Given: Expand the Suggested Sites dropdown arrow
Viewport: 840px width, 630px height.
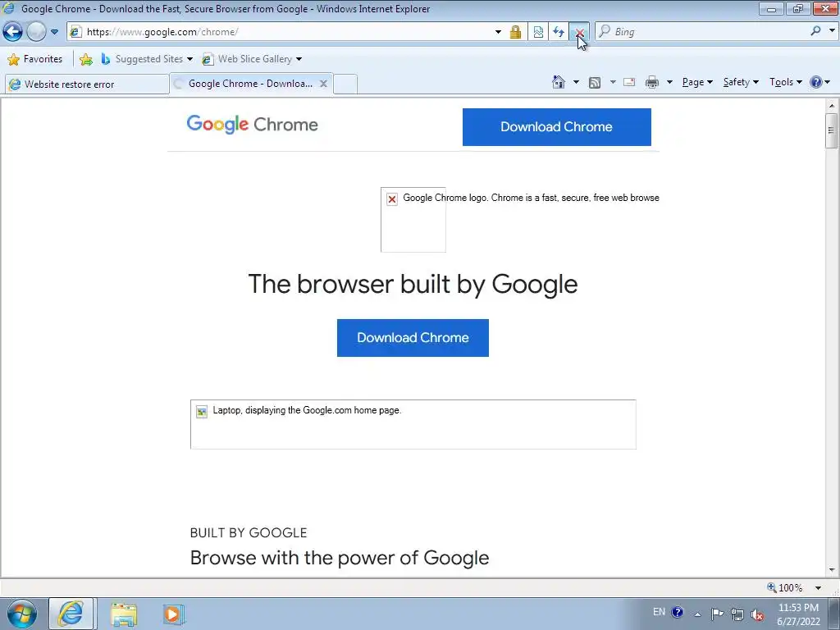Looking at the screenshot, I should [189, 59].
